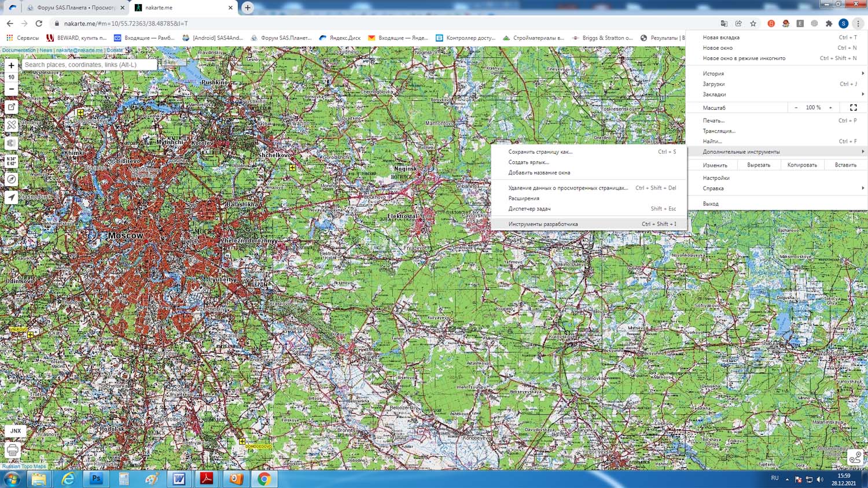
Task: Open the print map icon
Action: [12, 450]
